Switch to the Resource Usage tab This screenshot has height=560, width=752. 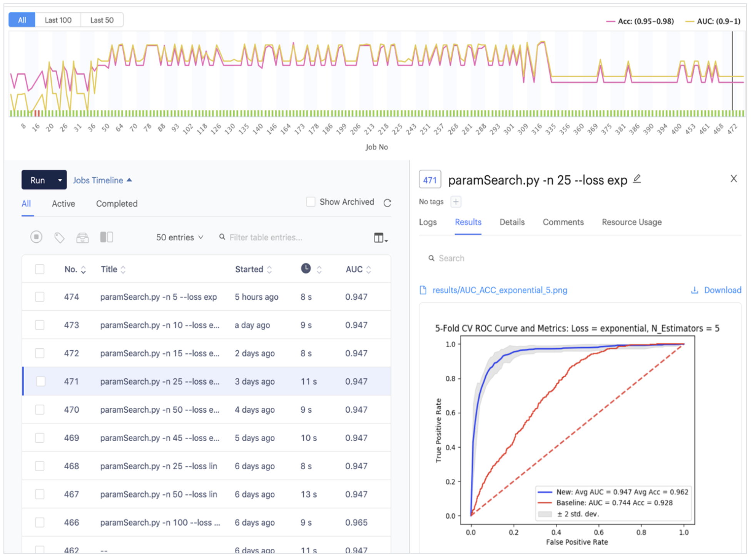631,222
